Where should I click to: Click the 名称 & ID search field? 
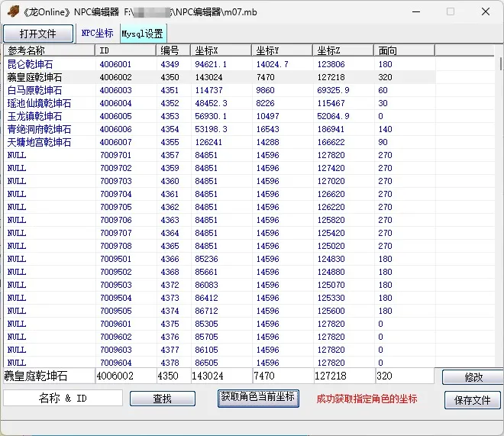point(63,398)
